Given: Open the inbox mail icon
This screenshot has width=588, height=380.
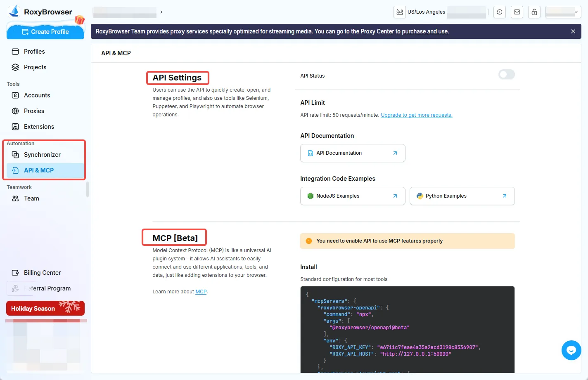Looking at the screenshot, I should point(517,12).
